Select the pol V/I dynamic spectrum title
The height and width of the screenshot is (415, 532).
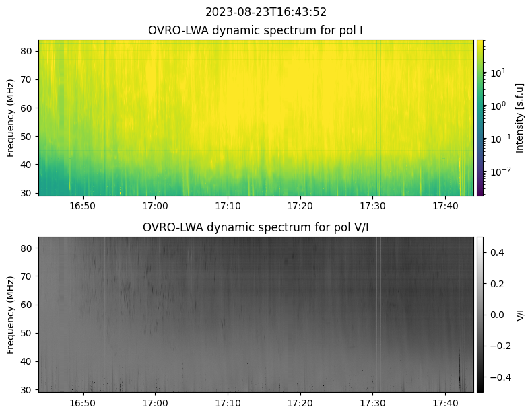pyautogui.click(x=256, y=227)
